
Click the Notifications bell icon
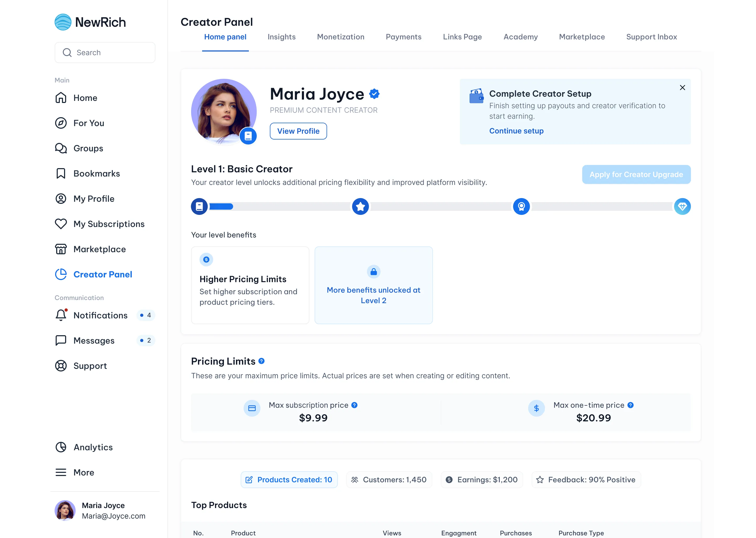[x=61, y=315]
